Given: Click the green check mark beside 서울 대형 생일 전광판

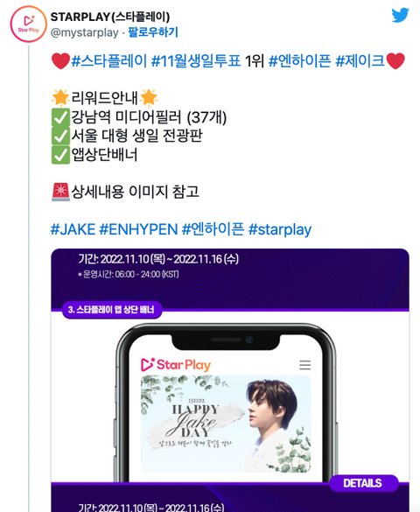Looking at the screenshot, I should [x=60, y=136].
